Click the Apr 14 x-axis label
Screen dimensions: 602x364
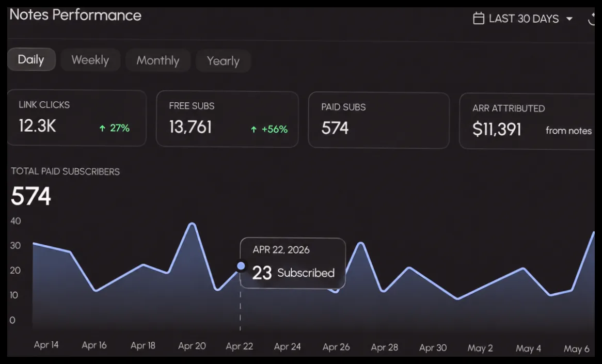tap(46, 345)
